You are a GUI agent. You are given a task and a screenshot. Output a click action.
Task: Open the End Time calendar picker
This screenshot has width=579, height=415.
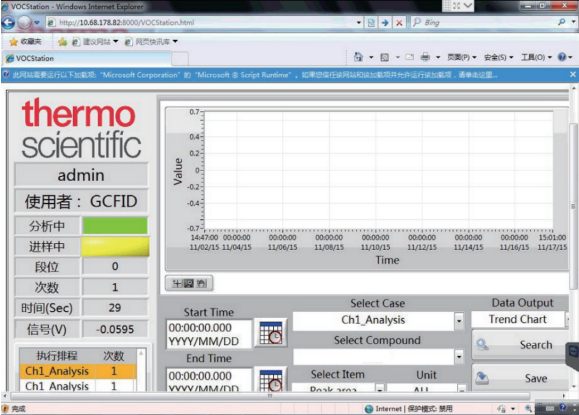pos(271,379)
